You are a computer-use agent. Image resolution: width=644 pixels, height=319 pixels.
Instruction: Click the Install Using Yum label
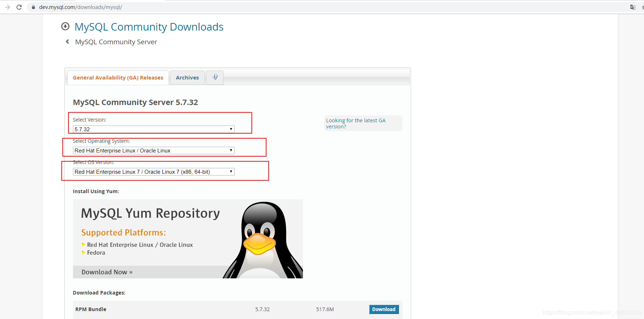96,191
